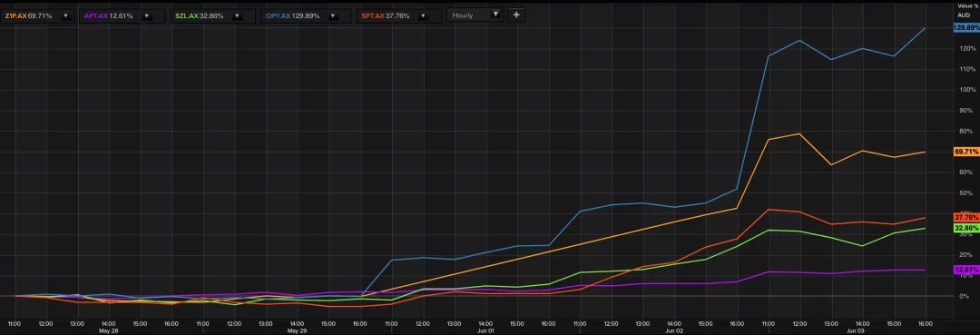Click the red 37.76% value tag

coord(966,218)
